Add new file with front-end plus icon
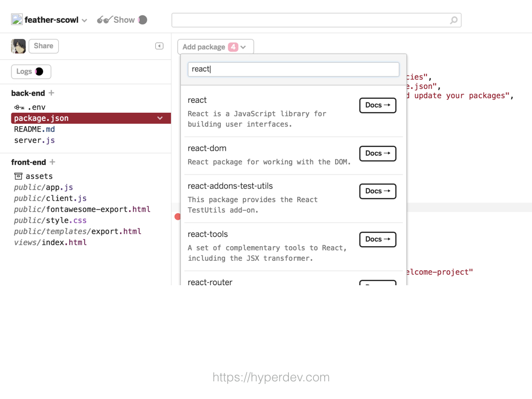 pos(52,162)
